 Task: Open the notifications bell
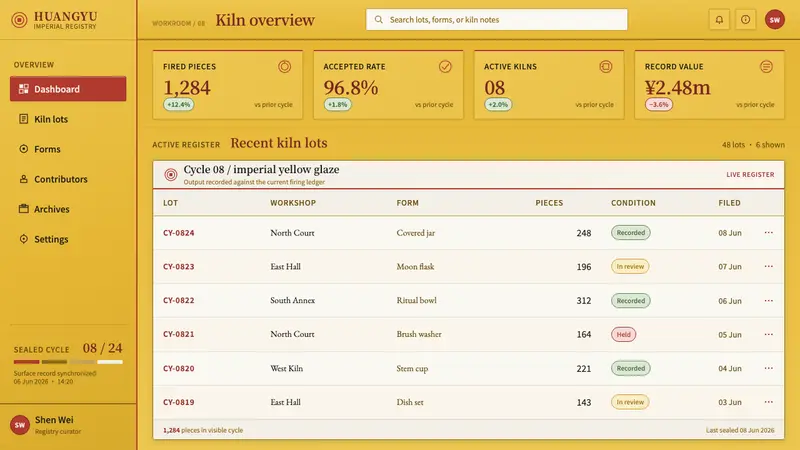click(x=719, y=20)
